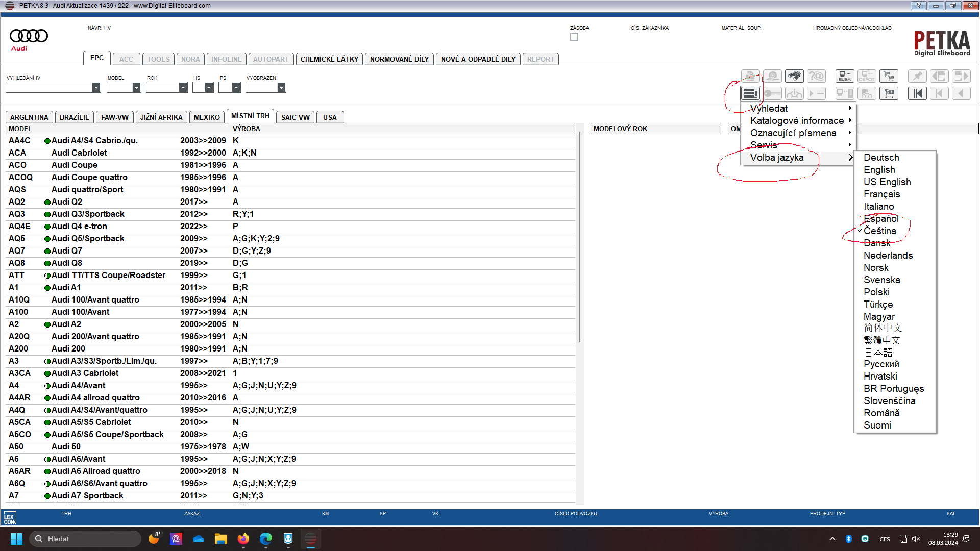
Task: Select the Audi Q5/Sportback model row
Action: coord(291,239)
